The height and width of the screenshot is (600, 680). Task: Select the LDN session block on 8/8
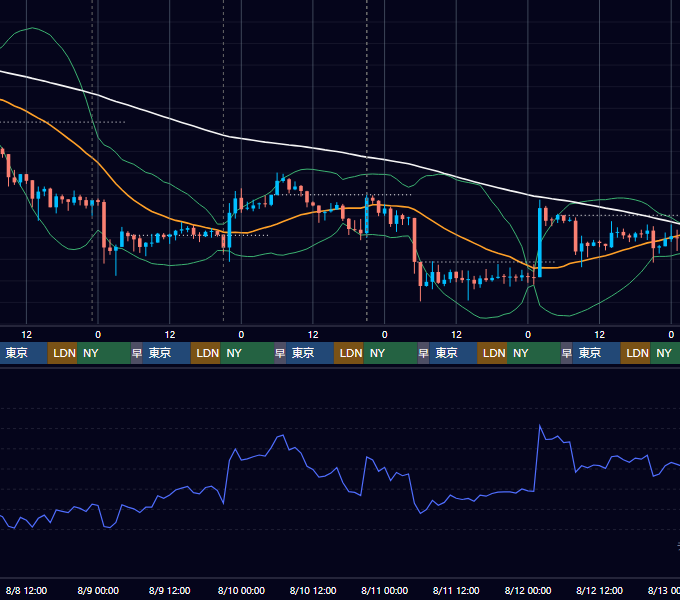pos(62,353)
